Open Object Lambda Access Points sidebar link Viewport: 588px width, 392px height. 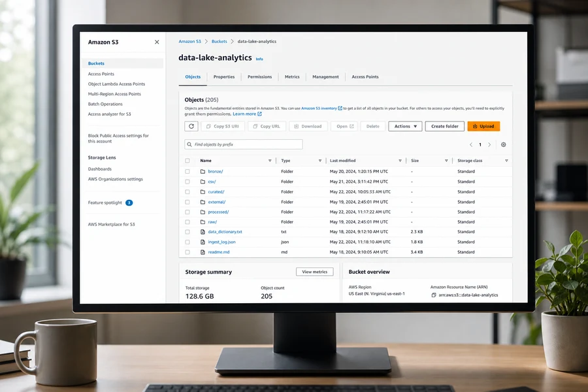(x=116, y=84)
